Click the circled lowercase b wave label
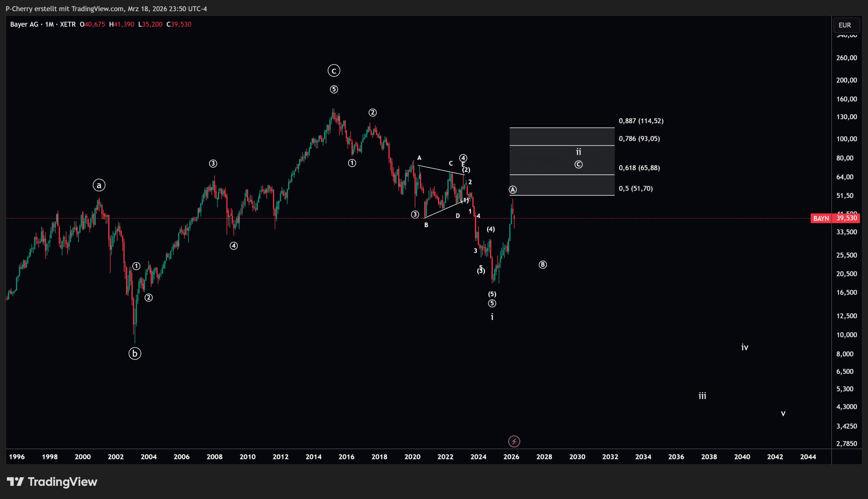Screen dimensions: 868x499 pos(135,353)
